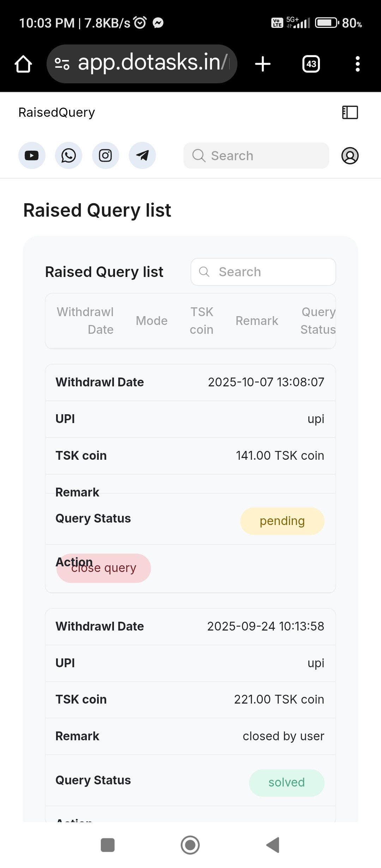
Task: Select the TSK coin column header
Action: [x=201, y=321]
